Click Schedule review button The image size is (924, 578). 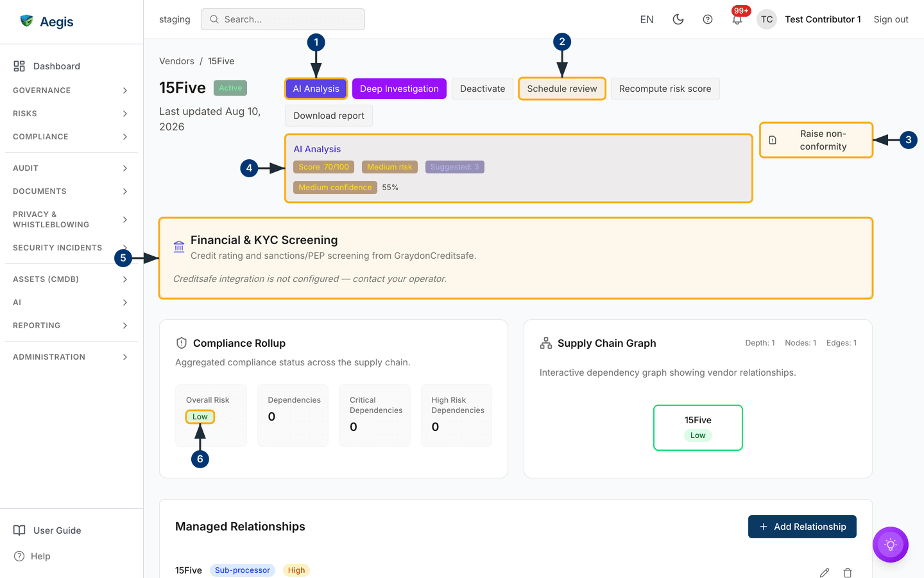pos(562,89)
